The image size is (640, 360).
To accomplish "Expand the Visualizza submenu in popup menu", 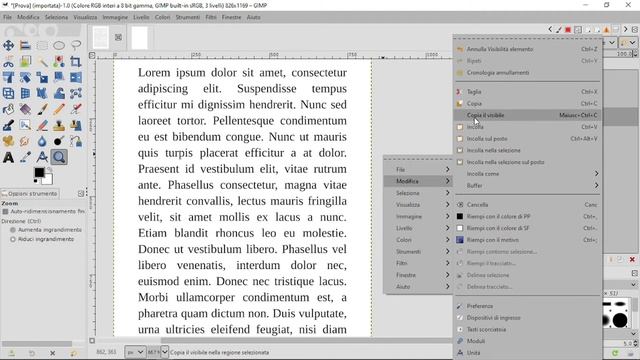I will [x=418, y=205].
